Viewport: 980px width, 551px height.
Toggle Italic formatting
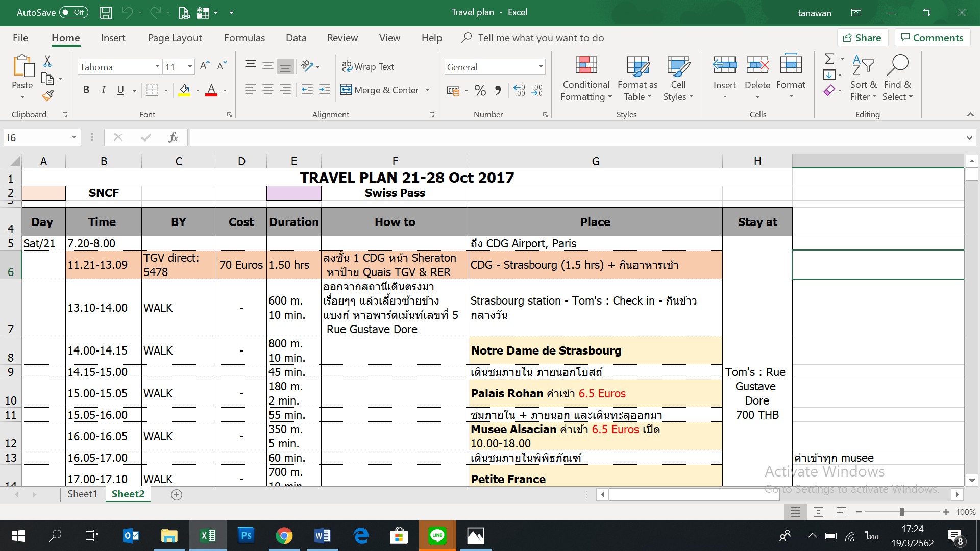(104, 90)
